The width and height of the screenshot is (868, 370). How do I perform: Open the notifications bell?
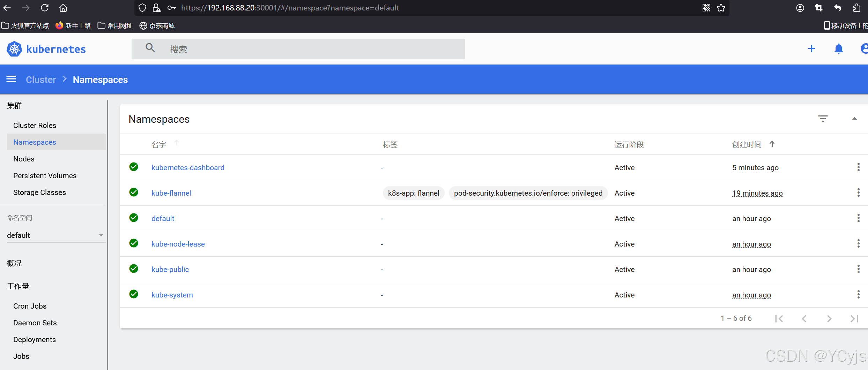(x=839, y=48)
